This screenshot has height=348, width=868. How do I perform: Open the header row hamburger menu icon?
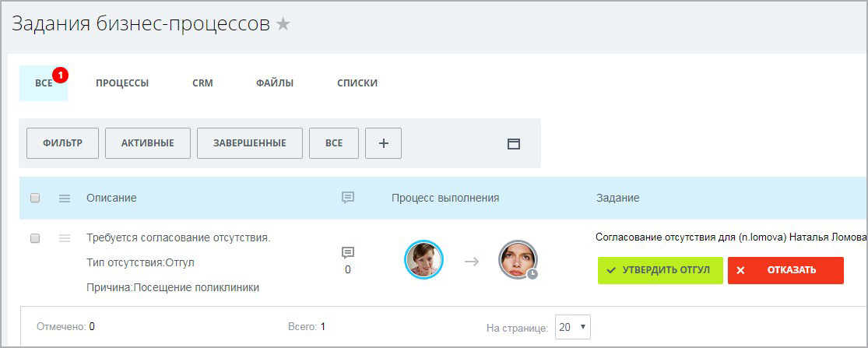click(65, 199)
